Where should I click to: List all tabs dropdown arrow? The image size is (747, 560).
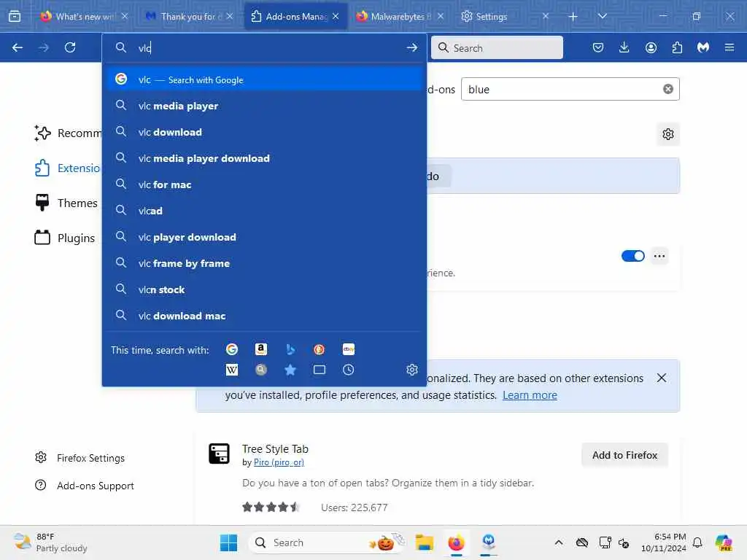click(602, 16)
